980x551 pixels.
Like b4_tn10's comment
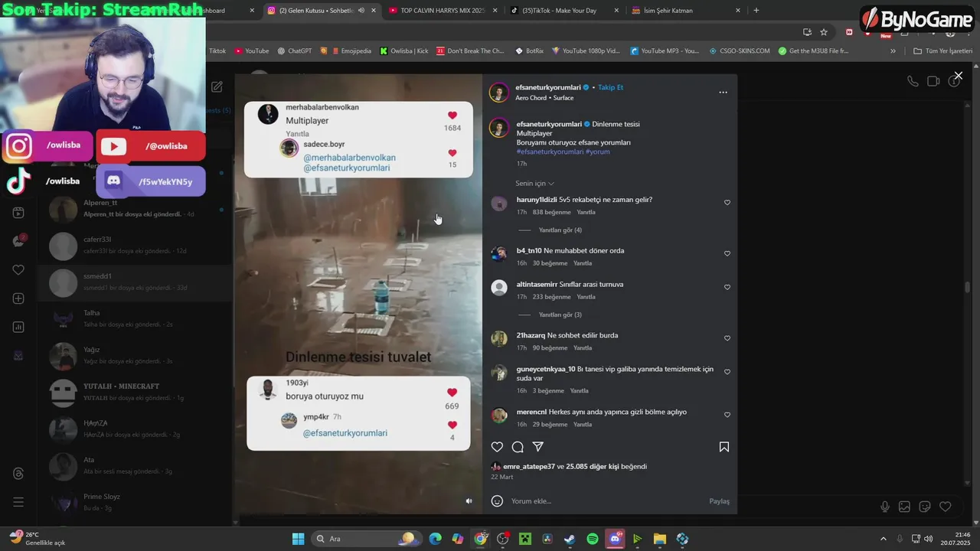pos(727,254)
